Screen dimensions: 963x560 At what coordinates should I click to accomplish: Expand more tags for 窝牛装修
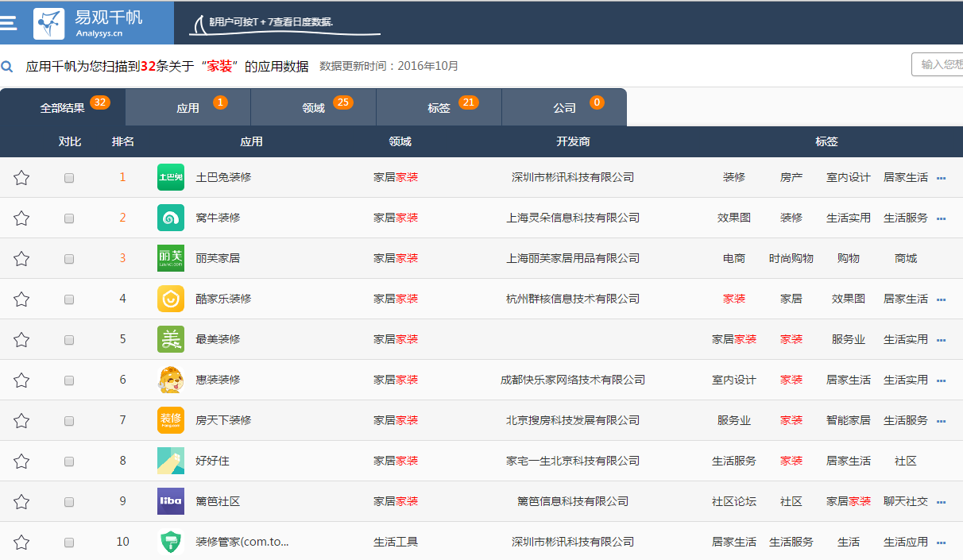(942, 219)
